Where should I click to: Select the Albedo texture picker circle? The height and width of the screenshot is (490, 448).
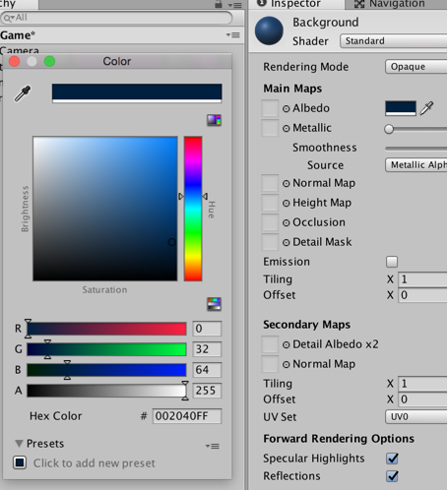pyautogui.click(x=287, y=108)
